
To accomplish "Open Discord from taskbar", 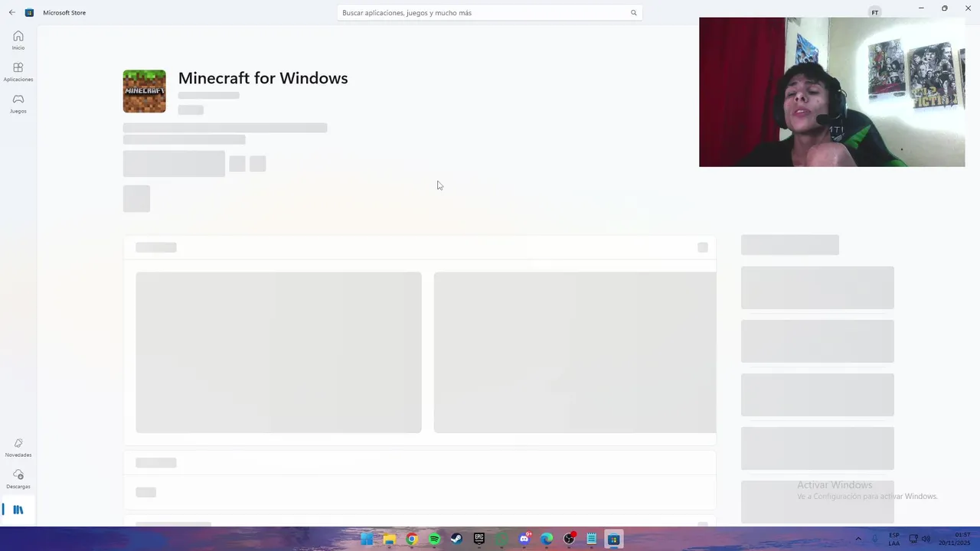I will 524,540.
